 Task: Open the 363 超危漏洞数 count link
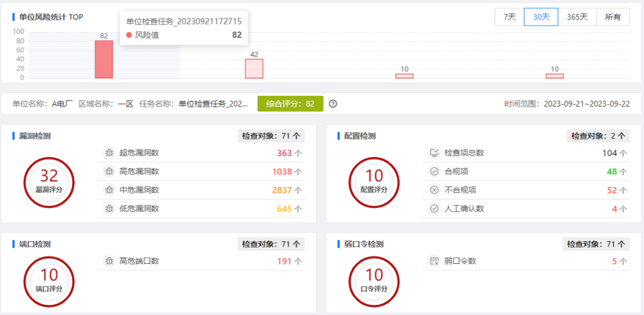coord(284,153)
